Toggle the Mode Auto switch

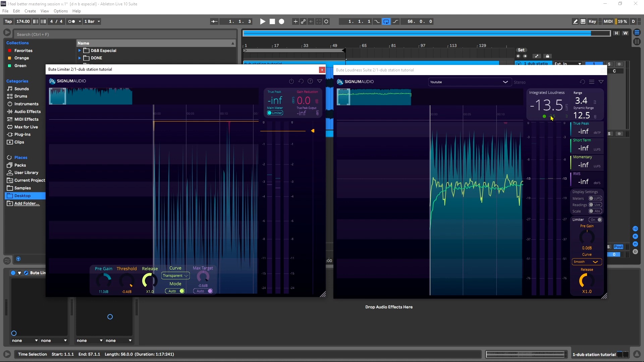[175, 291]
